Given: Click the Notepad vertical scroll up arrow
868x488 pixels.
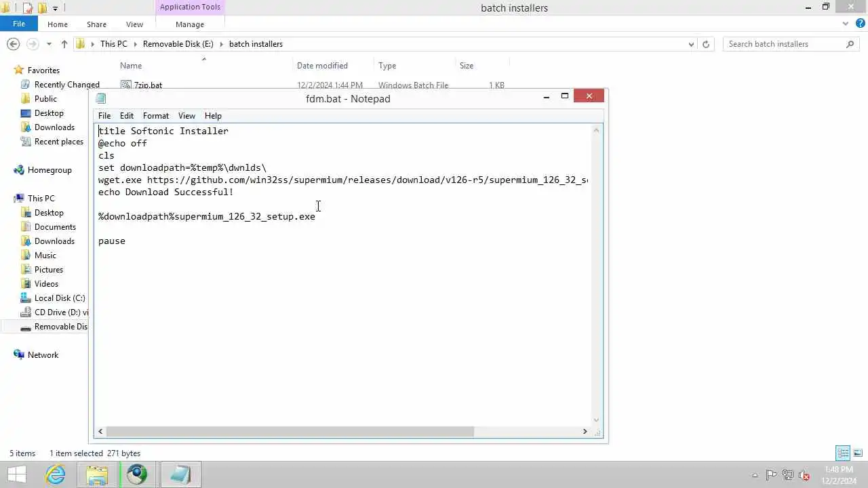Looking at the screenshot, I should click(x=597, y=129).
